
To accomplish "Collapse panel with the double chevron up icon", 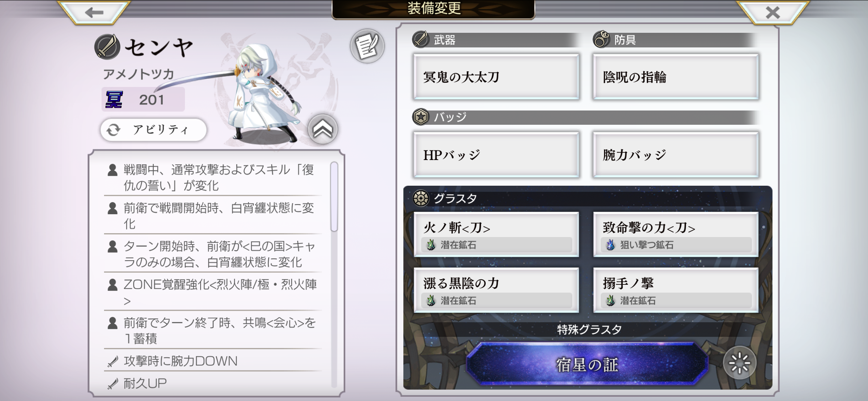I will pyautogui.click(x=322, y=129).
